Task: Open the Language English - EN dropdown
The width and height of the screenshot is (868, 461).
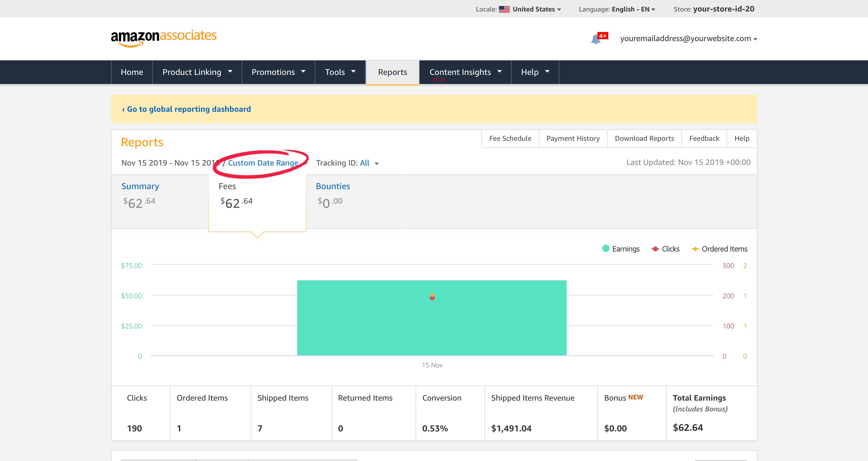Action: [x=633, y=9]
